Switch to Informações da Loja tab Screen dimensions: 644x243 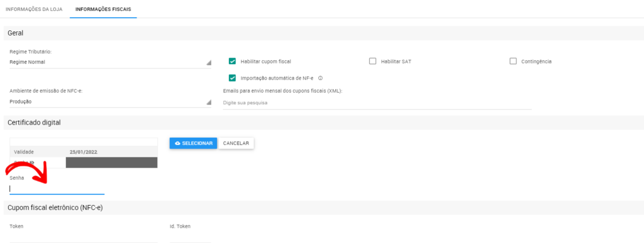[34, 9]
